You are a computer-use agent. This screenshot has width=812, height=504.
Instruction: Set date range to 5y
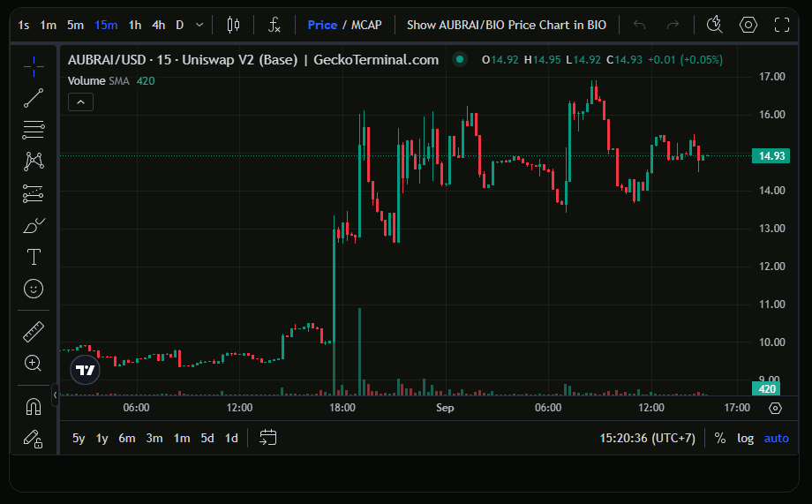[x=79, y=438]
